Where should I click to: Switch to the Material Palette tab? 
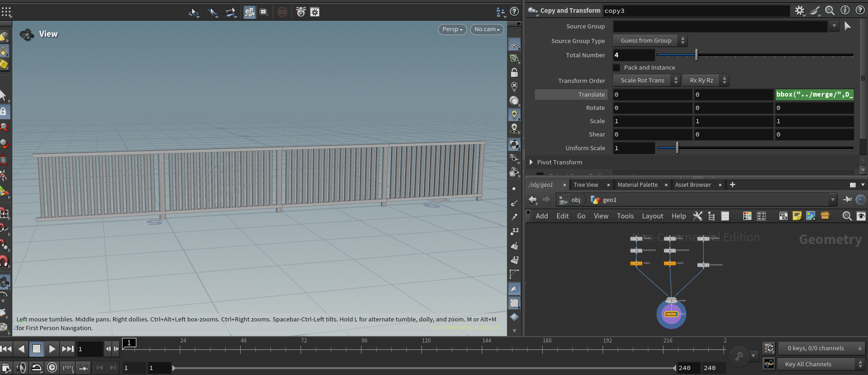coord(637,185)
